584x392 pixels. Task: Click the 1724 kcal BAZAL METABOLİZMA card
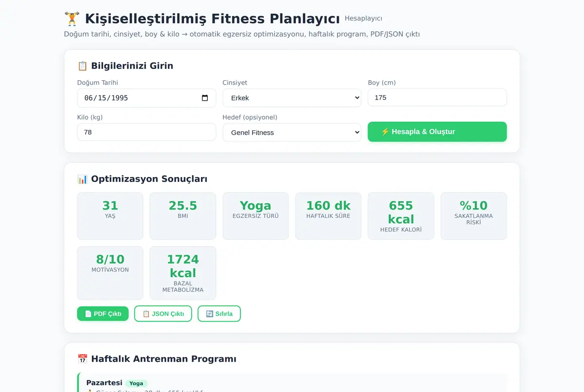coord(183,273)
